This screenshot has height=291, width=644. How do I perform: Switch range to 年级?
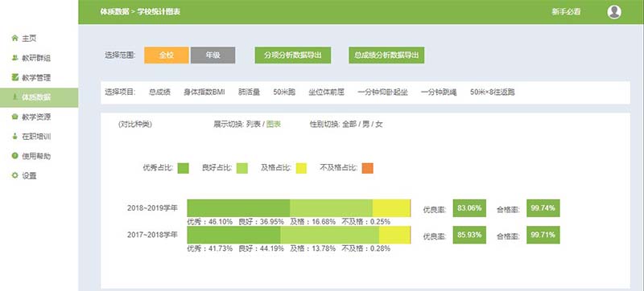[x=213, y=55]
